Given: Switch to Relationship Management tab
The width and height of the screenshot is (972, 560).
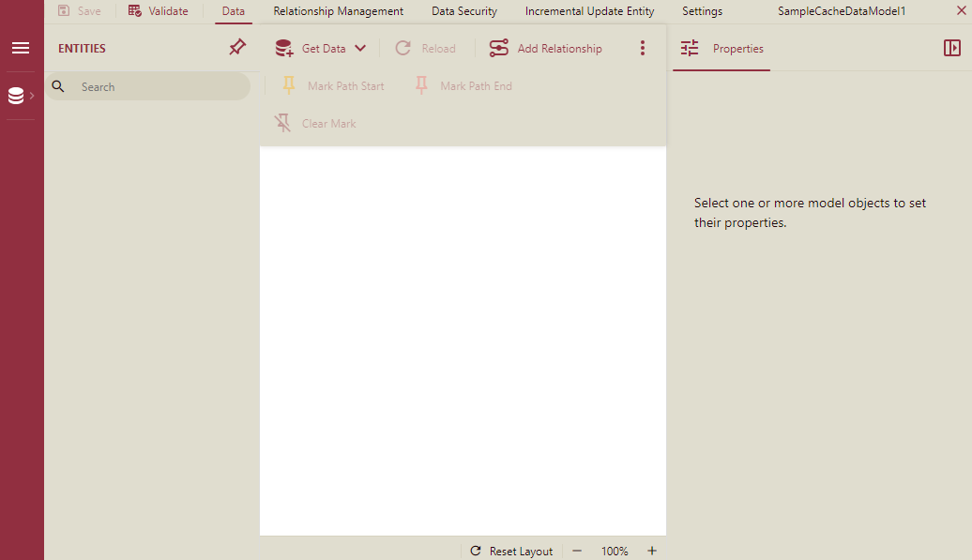Looking at the screenshot, I should click(338, 11).
